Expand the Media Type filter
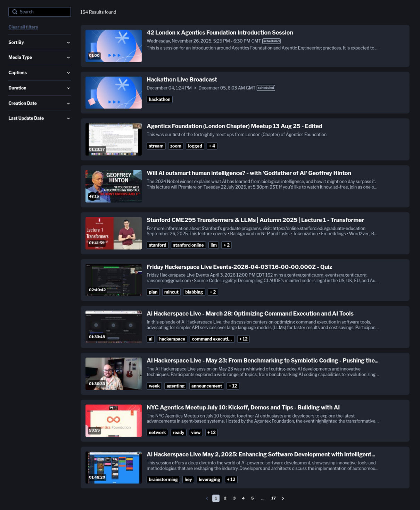Image resolution: width=420 pixels, height=510 pixels. (x=40, y=57)
